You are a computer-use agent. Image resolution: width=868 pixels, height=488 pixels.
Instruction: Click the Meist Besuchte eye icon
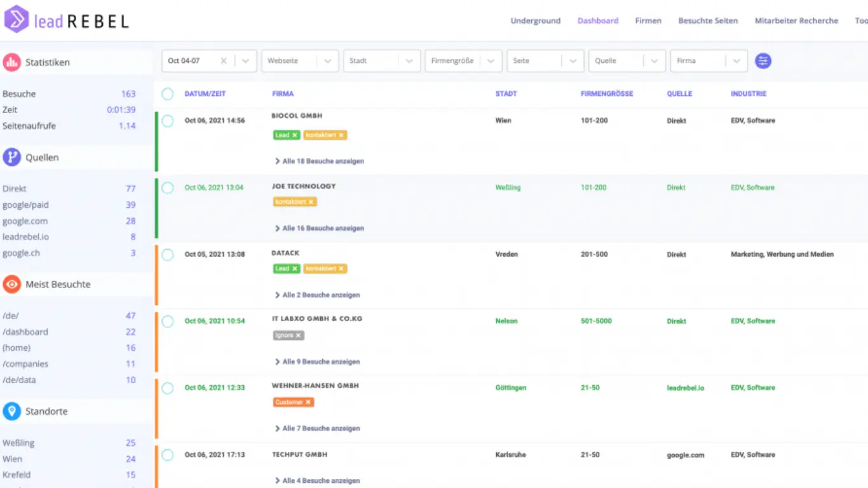coord(11,284)
